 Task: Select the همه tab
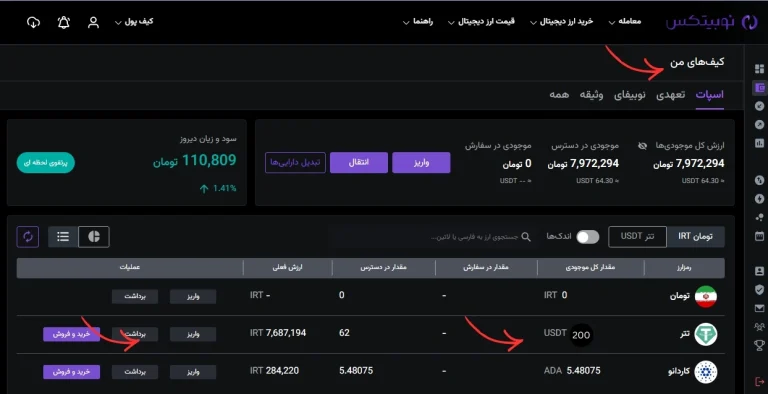(559, 95)
